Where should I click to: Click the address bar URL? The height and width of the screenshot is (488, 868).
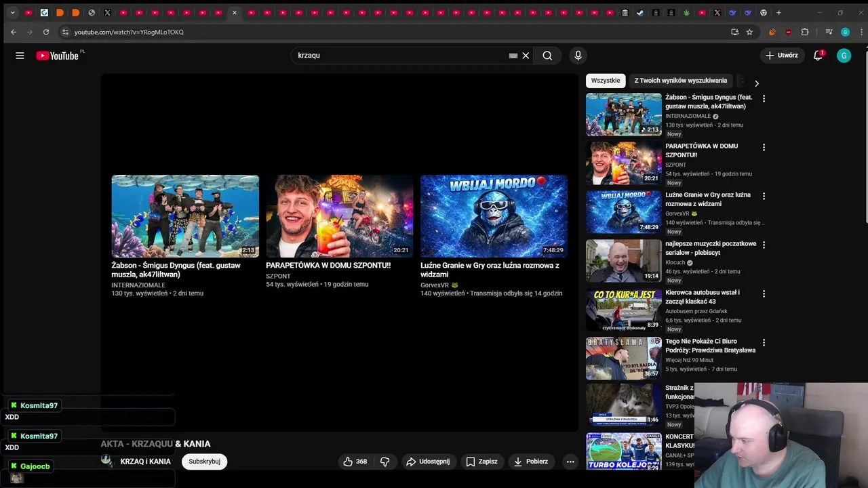129,32
